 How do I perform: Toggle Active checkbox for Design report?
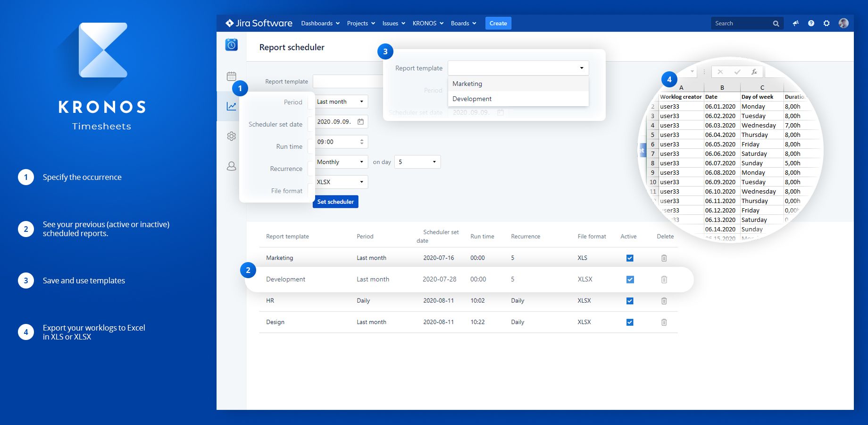pos(629,322)
